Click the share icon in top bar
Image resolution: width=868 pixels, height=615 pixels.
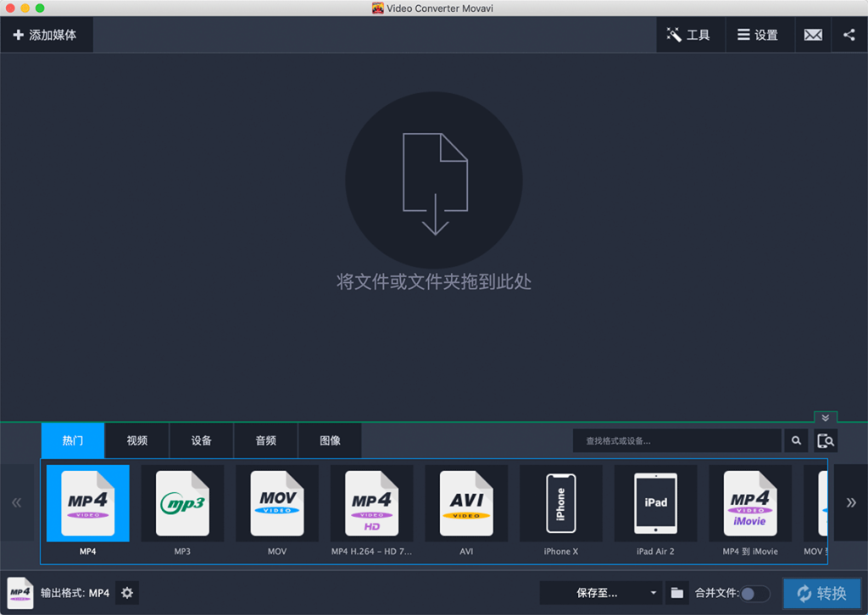click(849, 35)
